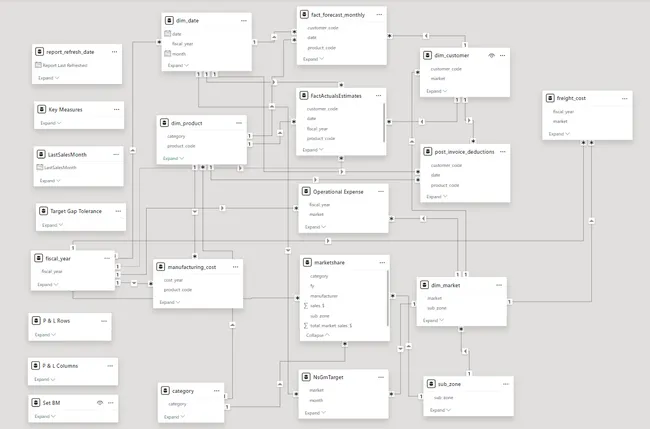Toggle visibility eye on dim_customer table
The image size is (650, 429).
click(492, 56)
